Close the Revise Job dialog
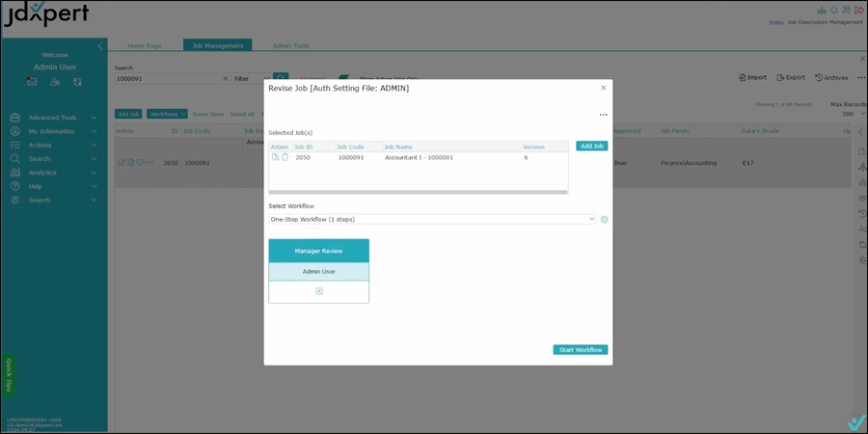Viewport: 868px width, 434px height. pos(604,88)
